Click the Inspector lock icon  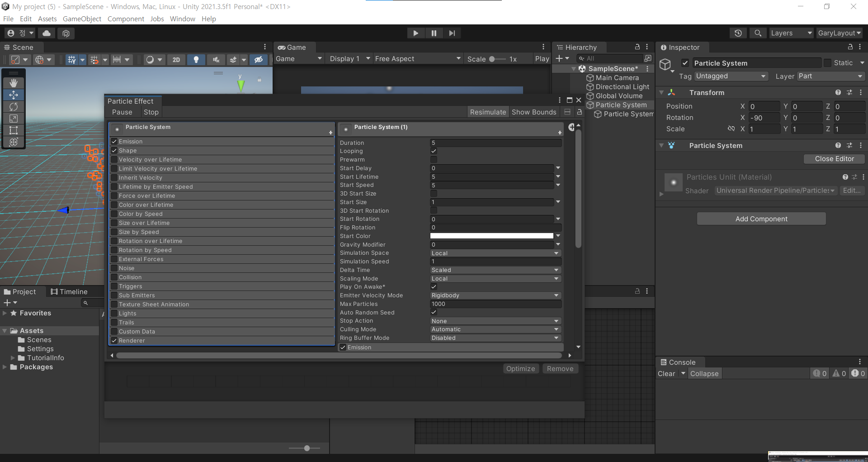(x=850, y=47)
